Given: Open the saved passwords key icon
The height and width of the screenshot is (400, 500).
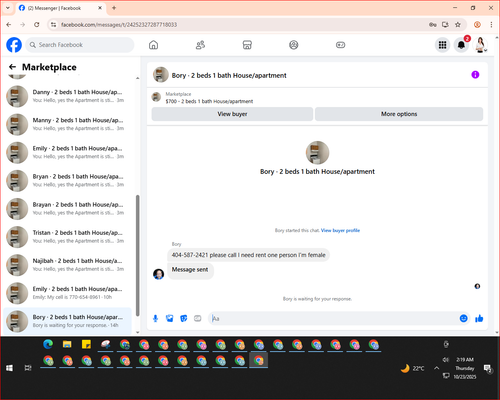Looking at the screenshot, I should tap(433, 25).
